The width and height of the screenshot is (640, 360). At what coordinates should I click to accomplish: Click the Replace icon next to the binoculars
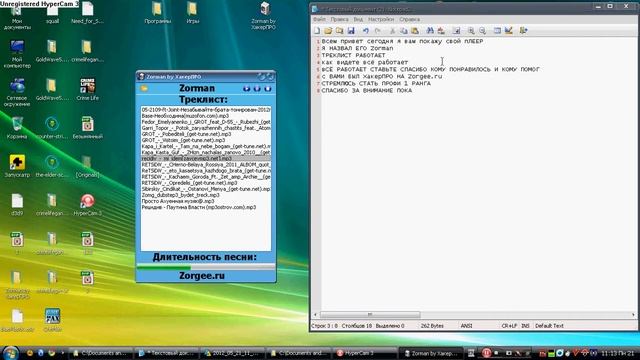[441, 31]
